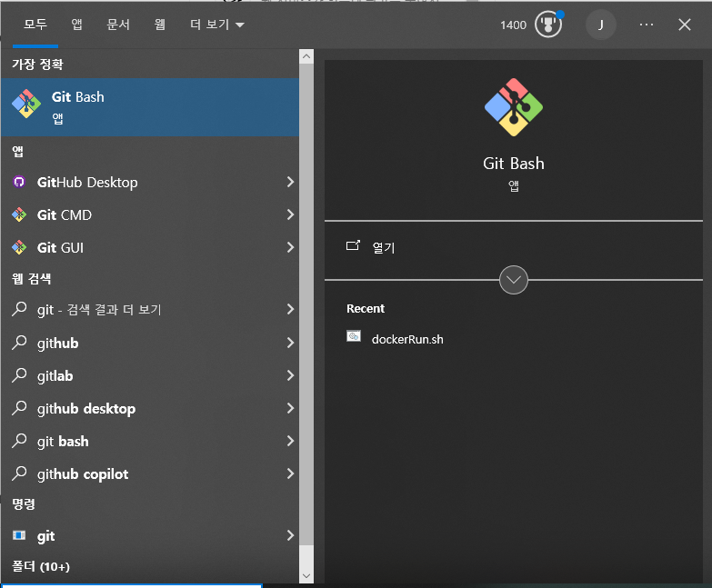
Task: Switch to the 문서 tab
Action: [118, 25]
